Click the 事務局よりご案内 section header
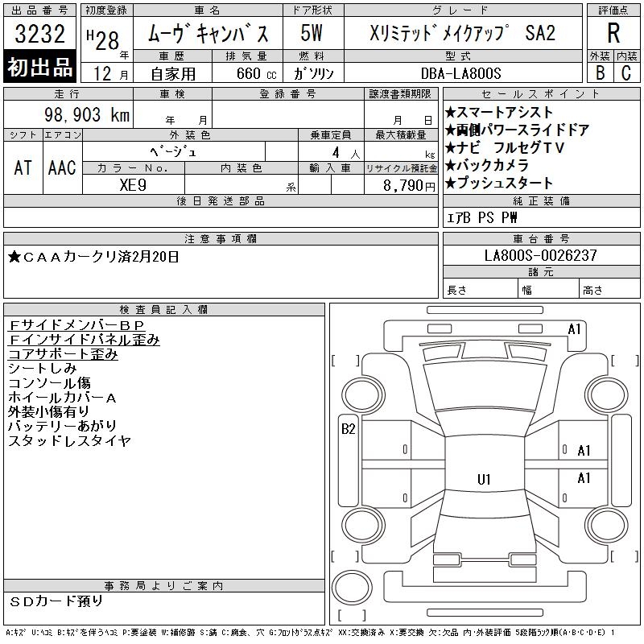 tap(164, 586)
